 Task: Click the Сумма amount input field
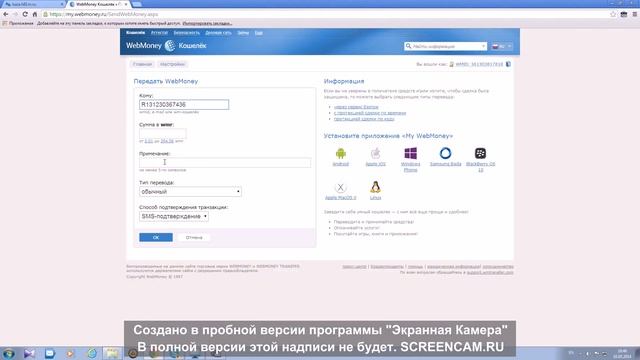[x=162, y=133]
